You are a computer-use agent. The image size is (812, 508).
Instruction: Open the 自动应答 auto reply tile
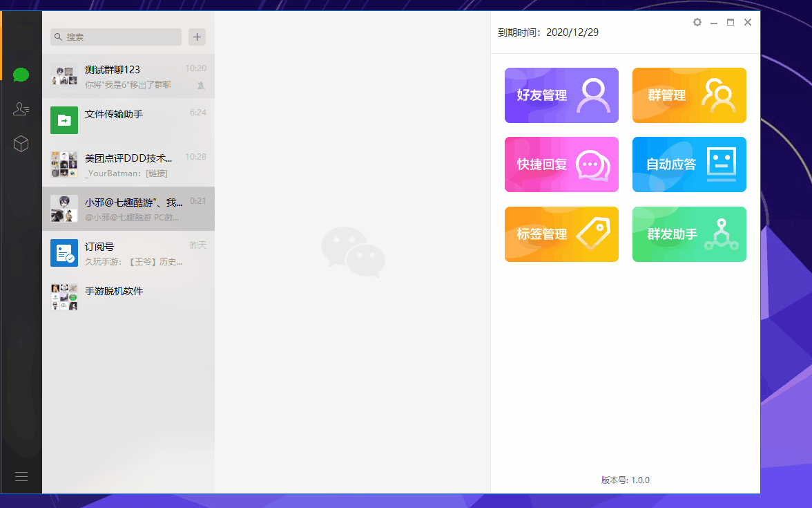coord(689,164)
